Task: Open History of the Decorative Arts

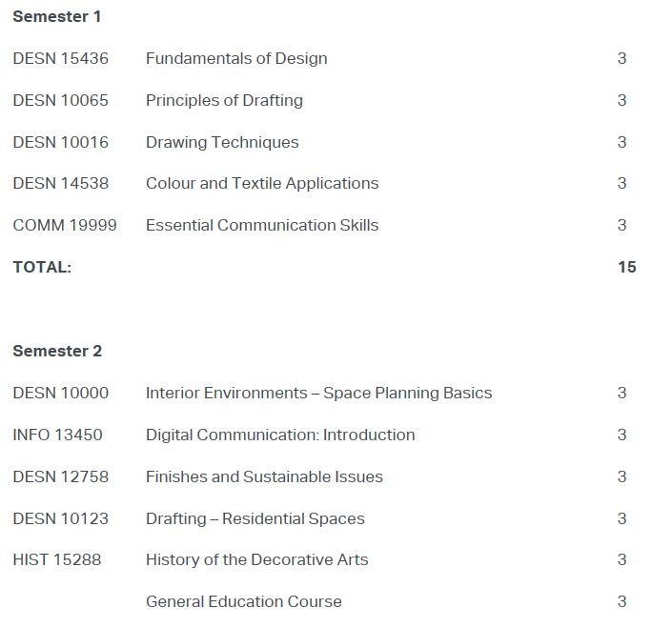Action: tap(256, 559)
